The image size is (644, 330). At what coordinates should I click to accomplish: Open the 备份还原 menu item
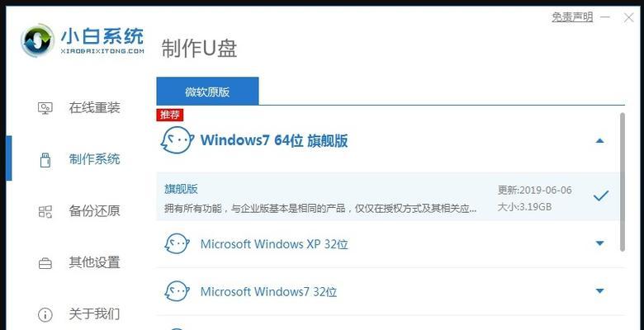point(94,211)
